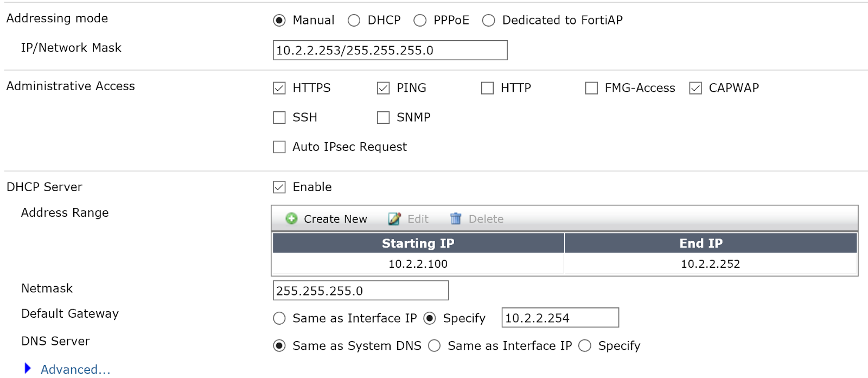Set Default Gateway Same as Interface IP
This screenshot has height=378, width=868.
coord(279,318)
